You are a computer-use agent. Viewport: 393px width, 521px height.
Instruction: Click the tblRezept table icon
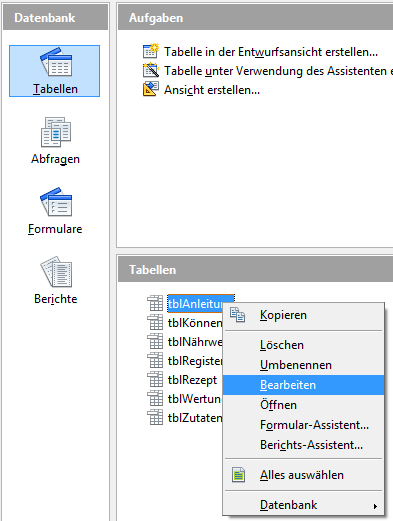[x=155, y=380]
